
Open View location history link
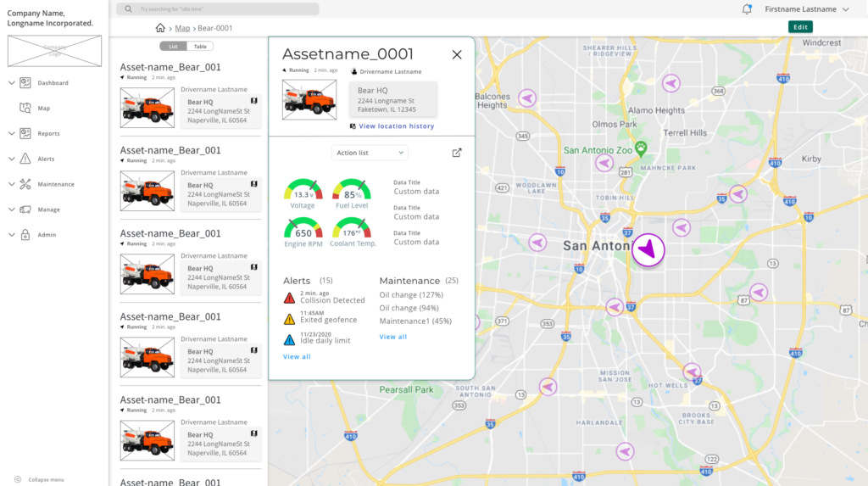point(396,126)
